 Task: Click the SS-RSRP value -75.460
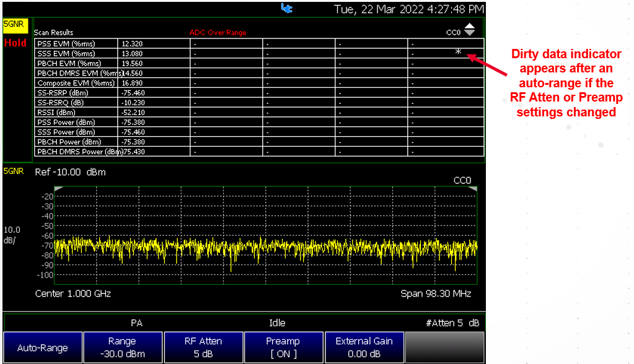tap(133, 93)
